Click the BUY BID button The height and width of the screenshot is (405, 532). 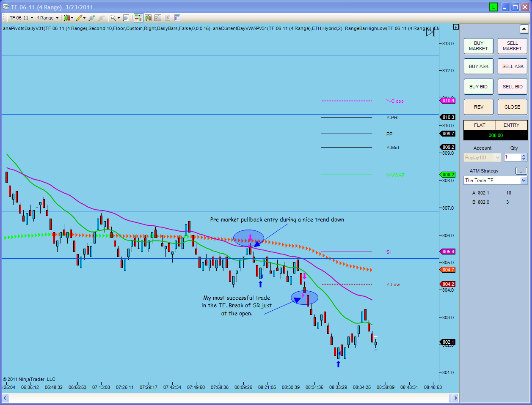pyautogui.click(x=479, y=87)
